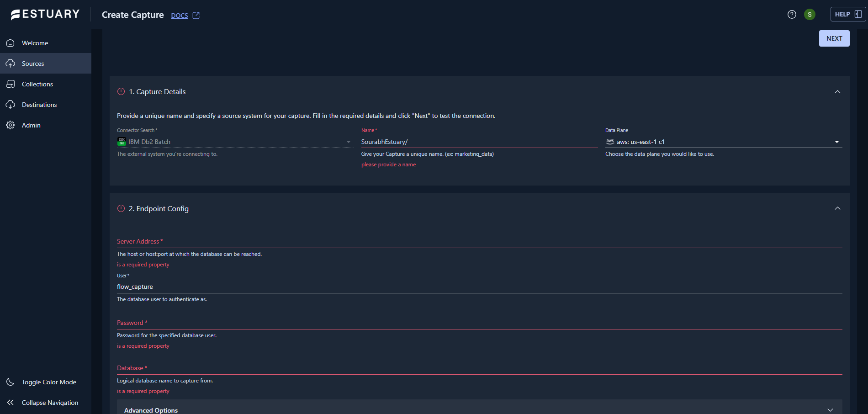Open the user avatar menu

coord(810,15)
